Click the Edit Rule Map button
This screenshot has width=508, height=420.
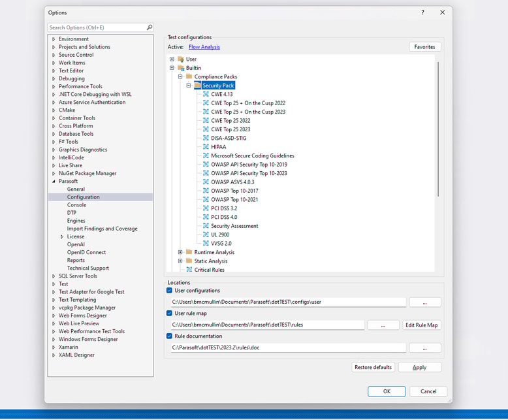click(x=422, y=325)
